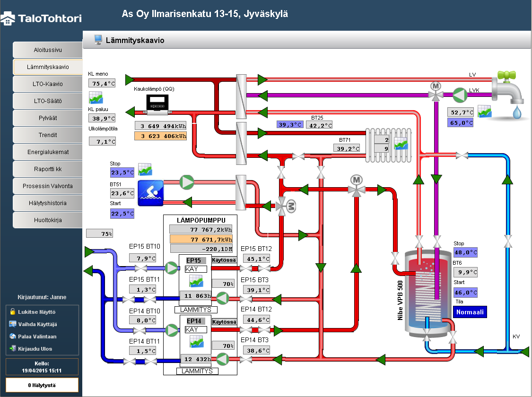Click the EP15 heating circulation pump near BT3

coord(223,298)
